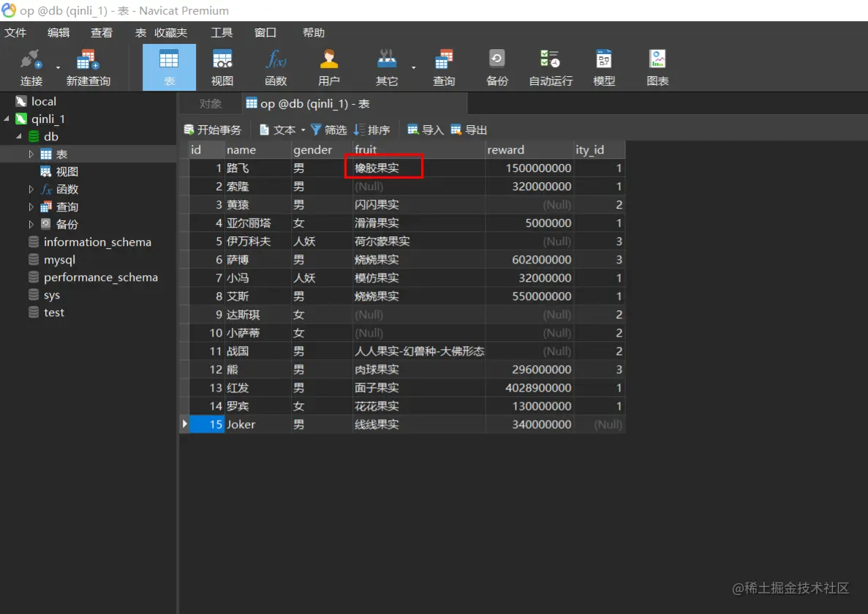This screenshot has height=614, width=868.
Task: Open the 工具 tools menu
Action: (222, 33)
